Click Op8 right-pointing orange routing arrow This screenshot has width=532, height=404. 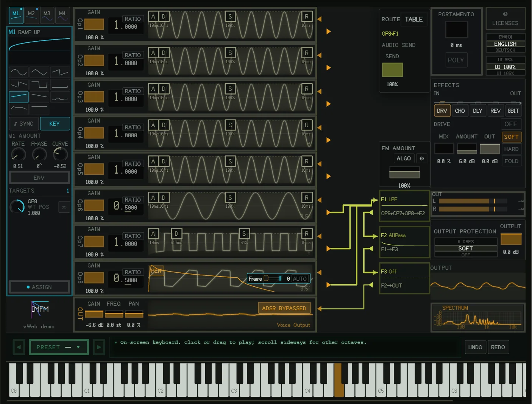point(328,285)
